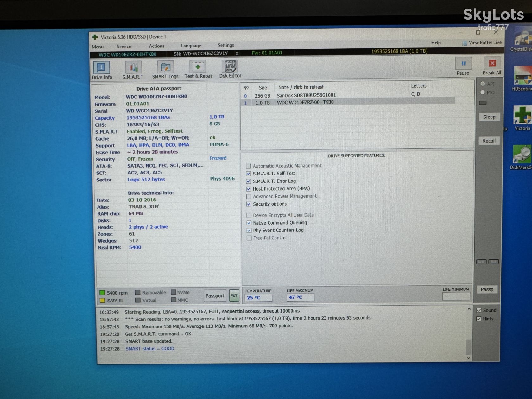Image resolution: width=532 pixels, height=399 pixels.
Task: Toggle Advanced Power Management checkbox
Action: pos(249,196)
